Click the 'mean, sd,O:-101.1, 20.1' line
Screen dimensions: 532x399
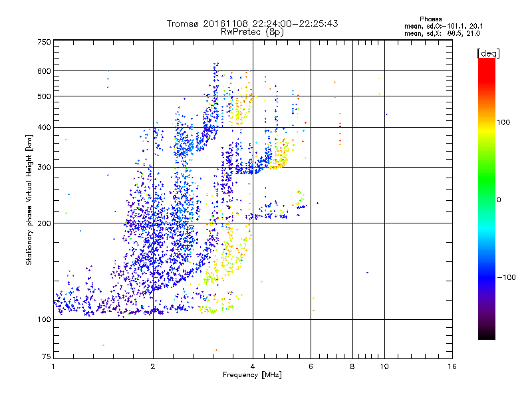444,26
